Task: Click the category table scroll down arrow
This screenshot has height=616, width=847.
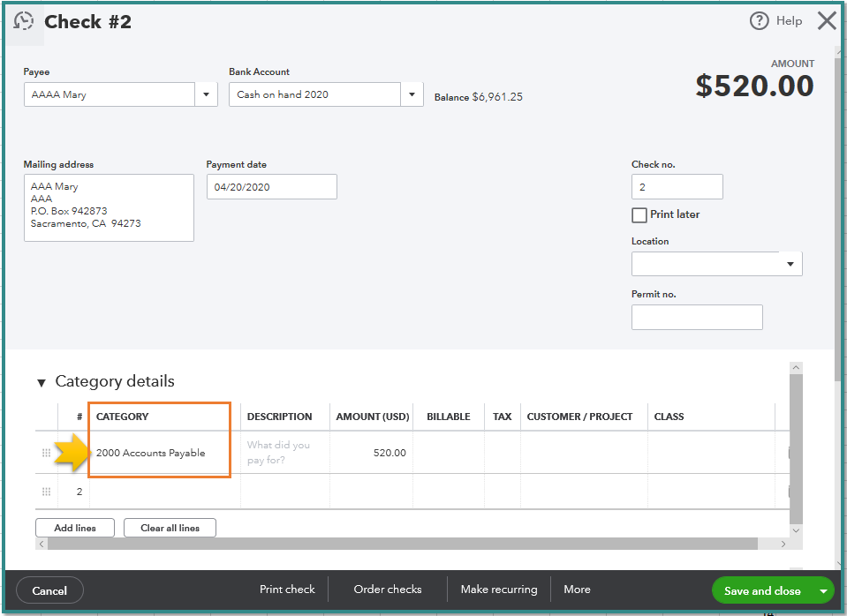Action: (796, 530)
